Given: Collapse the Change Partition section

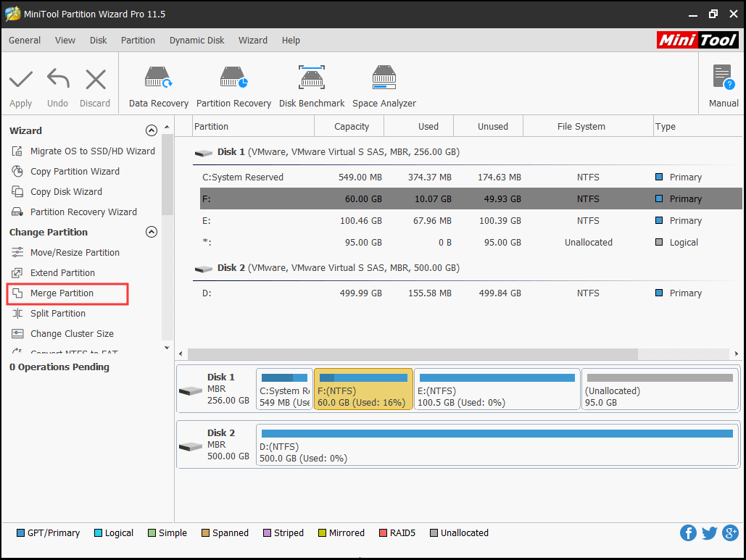Looking at the screenshot, I should pos(152,232).
